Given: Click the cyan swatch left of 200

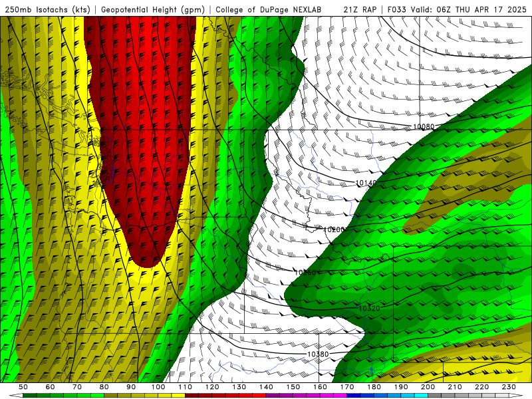Looking at the screenshot, I should tap(421, 396).
